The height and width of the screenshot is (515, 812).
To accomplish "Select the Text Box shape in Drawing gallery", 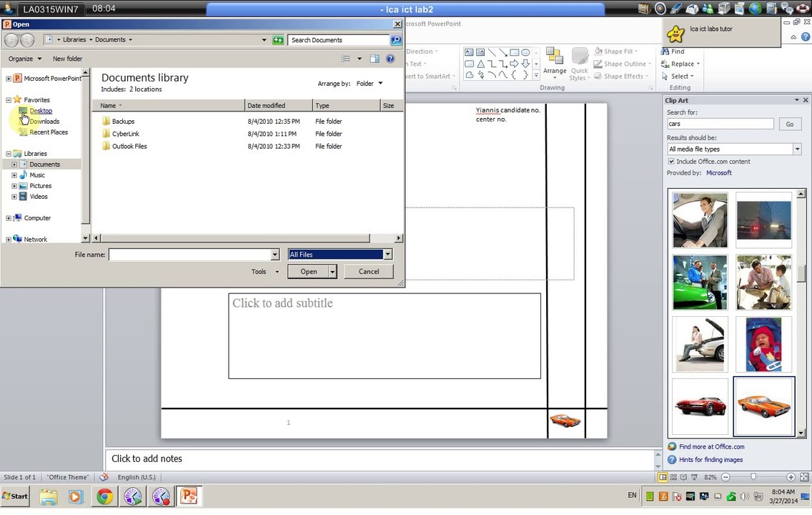I will pyautogui.click(x=469, y=52).
